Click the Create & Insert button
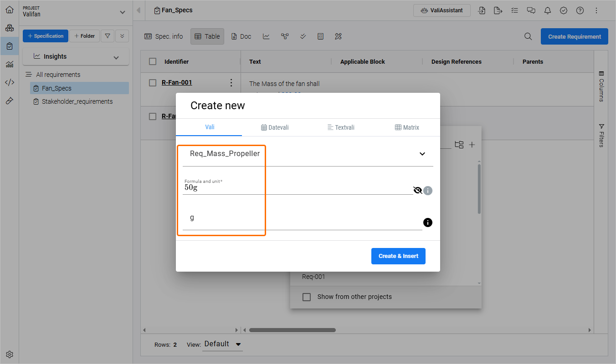The image size is (616, 364). 398,256
